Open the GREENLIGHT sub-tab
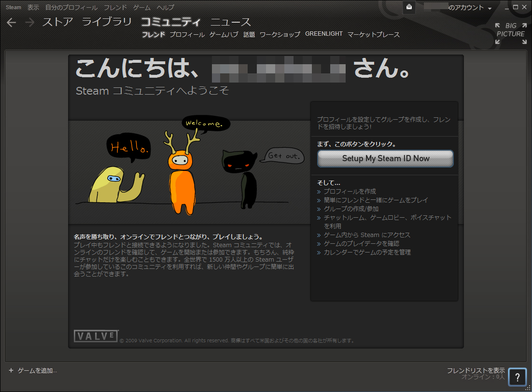The width and height of the screenshot is (532, 392). [x=323, y=34]
